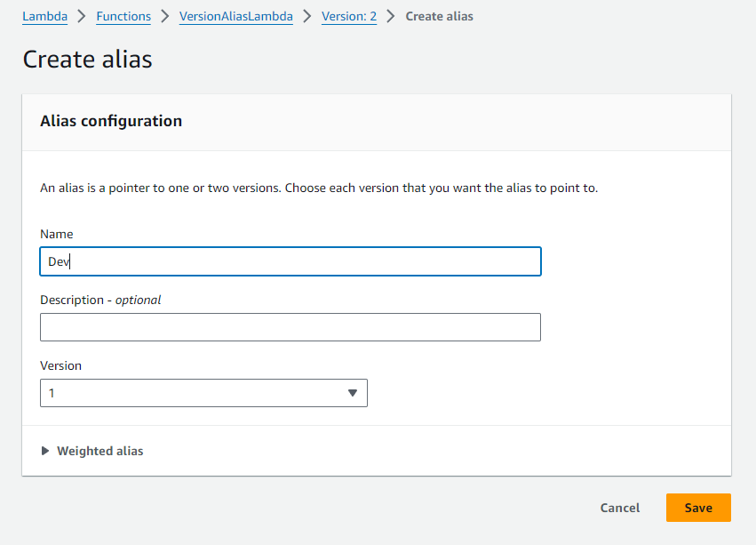Click the Create alias breadcrumb text
Viewport: 756px width, 545px height.
coord(439,16)
